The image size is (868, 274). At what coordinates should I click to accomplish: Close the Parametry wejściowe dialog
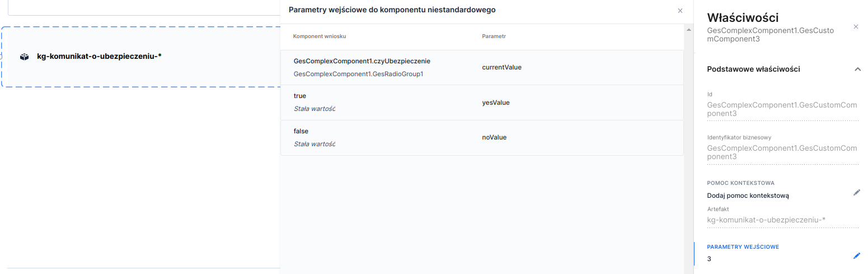[680, 10]
